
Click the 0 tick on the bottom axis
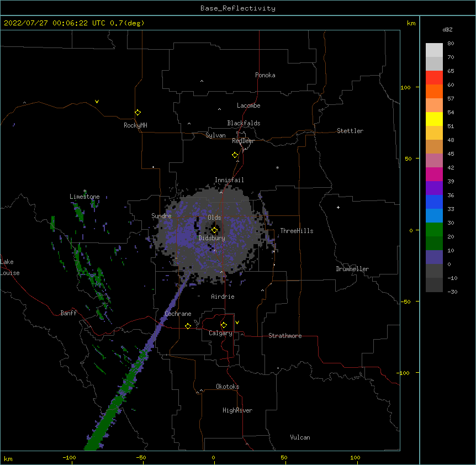click(x=213, y=457)
